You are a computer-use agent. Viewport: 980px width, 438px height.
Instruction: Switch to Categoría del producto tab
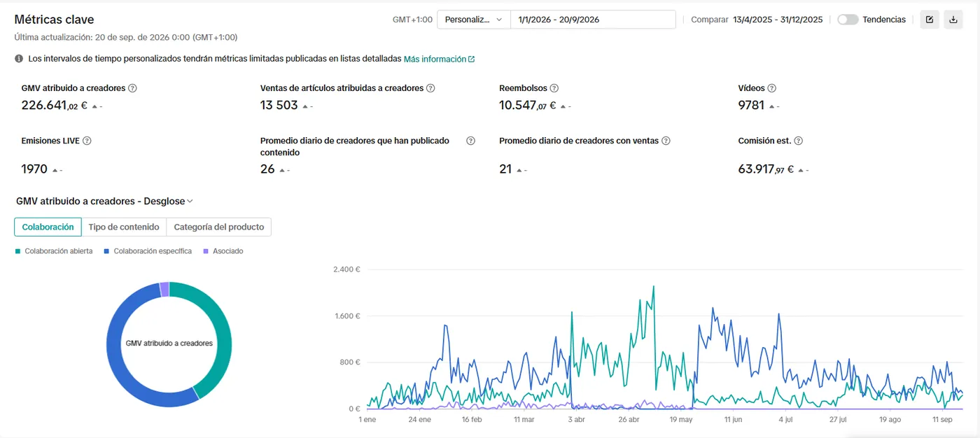[x=219, y=227]
